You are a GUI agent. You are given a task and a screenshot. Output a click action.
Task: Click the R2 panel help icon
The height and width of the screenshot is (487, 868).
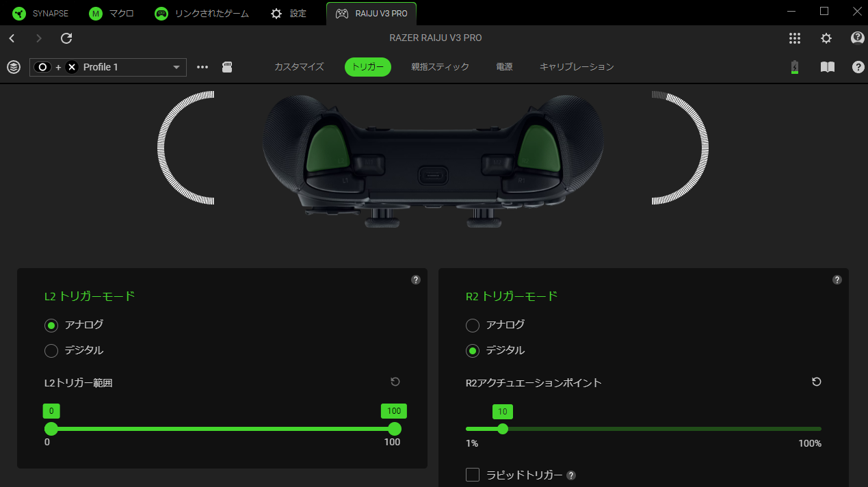[837, 280]
